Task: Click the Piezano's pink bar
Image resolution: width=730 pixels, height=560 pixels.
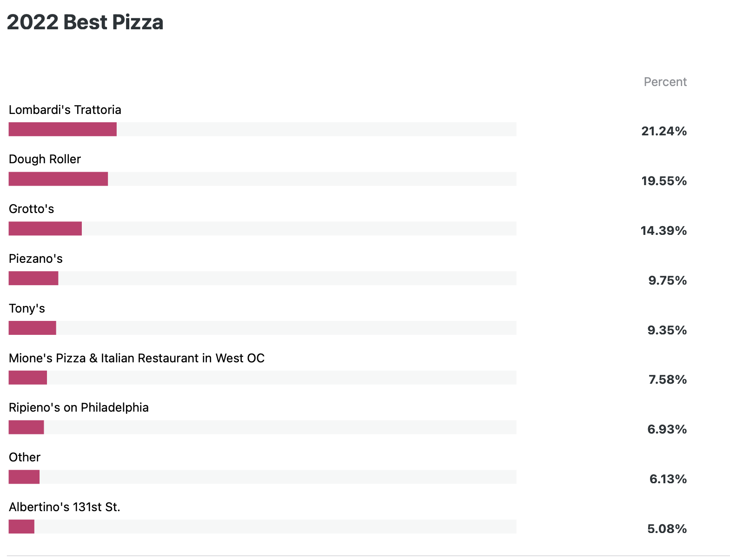Action: click(x=33, y=278)
